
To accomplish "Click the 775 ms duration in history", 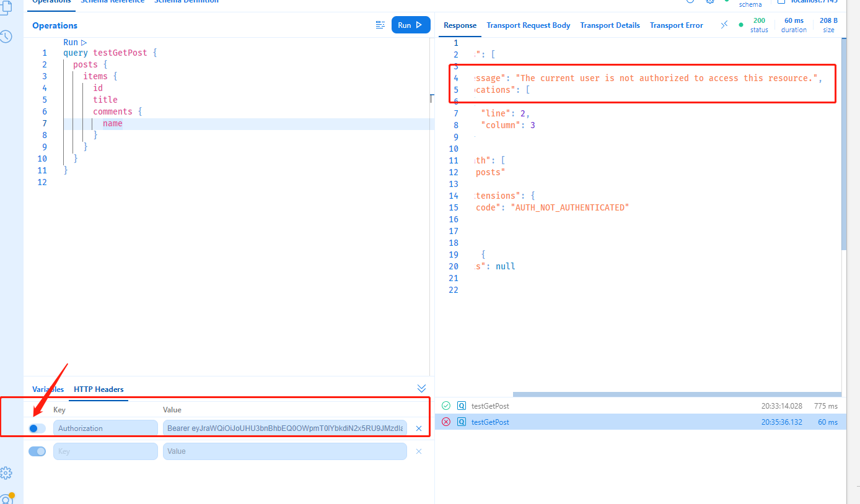I will coord(826,406).
